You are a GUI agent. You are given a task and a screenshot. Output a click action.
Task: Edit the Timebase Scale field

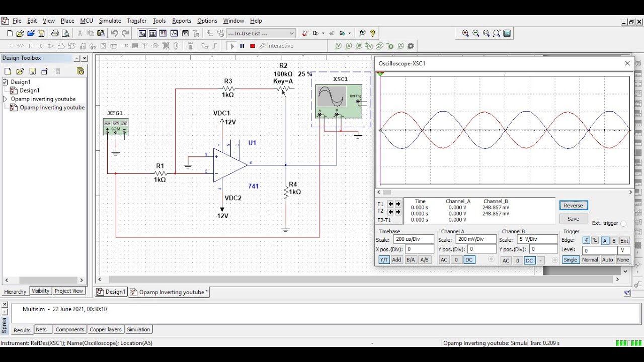(414, 239)
